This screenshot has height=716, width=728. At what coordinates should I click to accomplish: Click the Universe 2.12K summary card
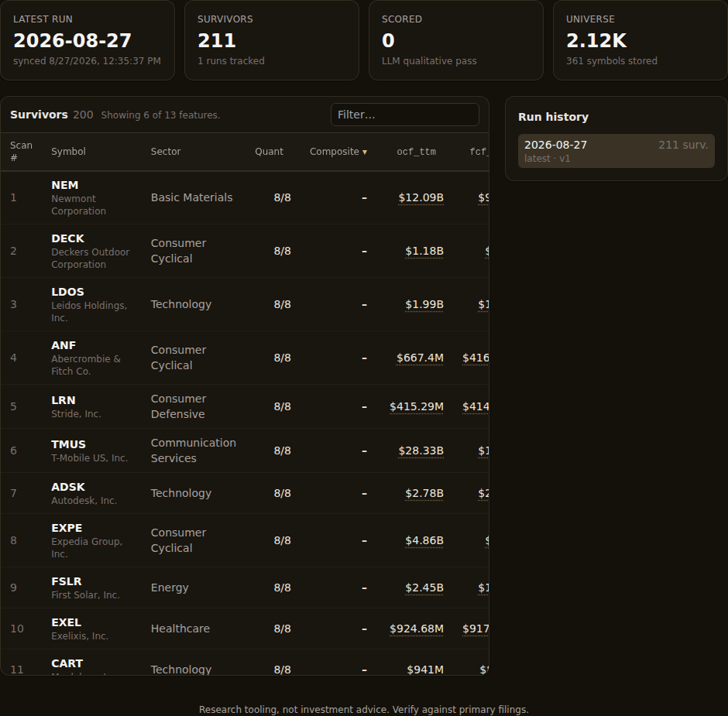(640, 40)
